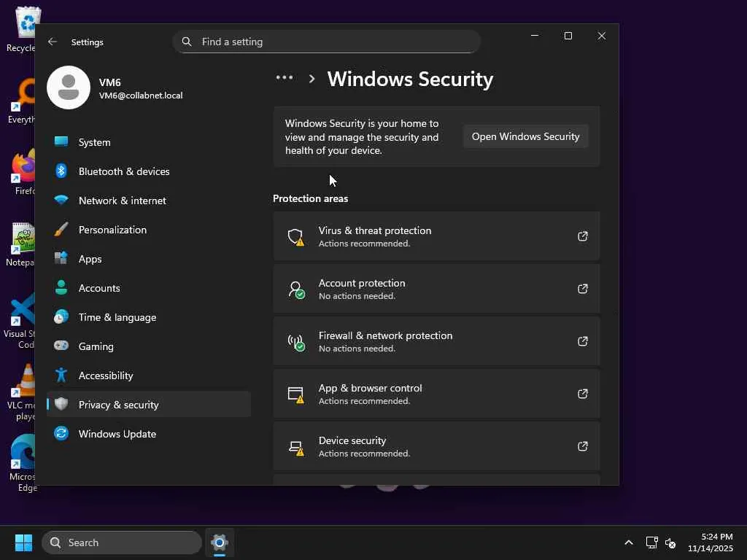Click external-link icon on Firewall & network protection
747x560 pixels.
[583, 341]
